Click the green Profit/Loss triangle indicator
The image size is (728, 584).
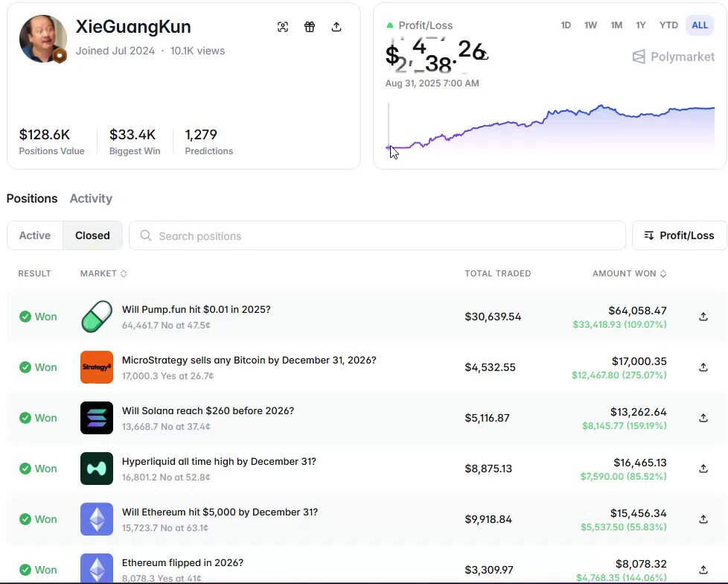[390, 25]
